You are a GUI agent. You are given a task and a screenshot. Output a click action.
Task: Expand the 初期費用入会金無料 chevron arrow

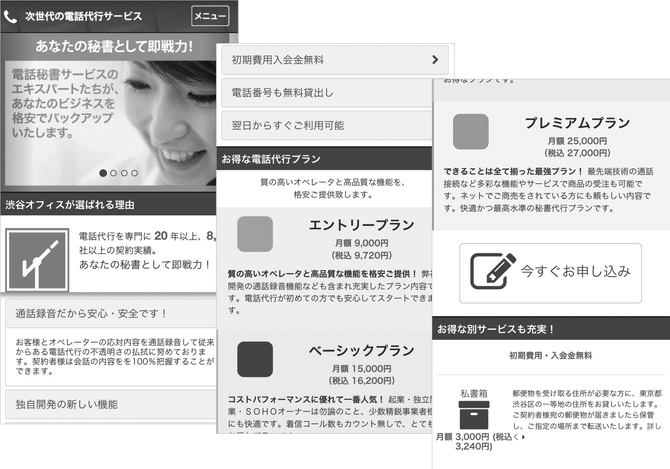click(x=435, y=60)
